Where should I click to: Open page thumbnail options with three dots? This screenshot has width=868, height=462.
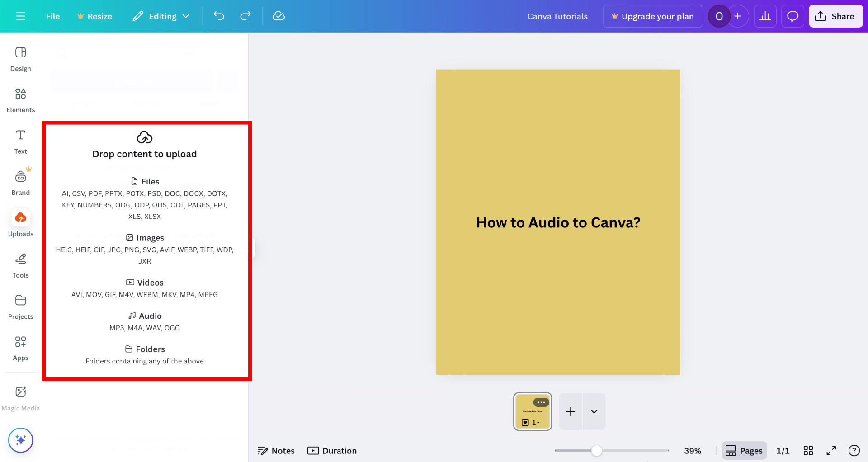click(x=541, y=401)
